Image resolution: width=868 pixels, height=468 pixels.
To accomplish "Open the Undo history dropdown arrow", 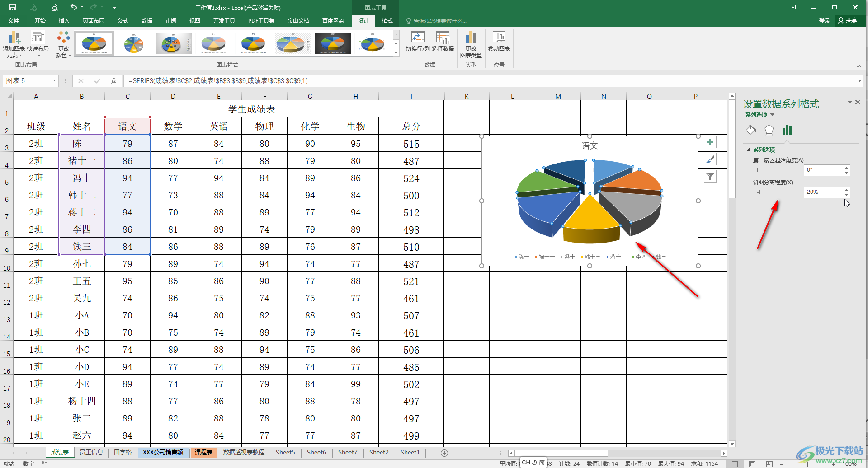I will tap(82, 7).
